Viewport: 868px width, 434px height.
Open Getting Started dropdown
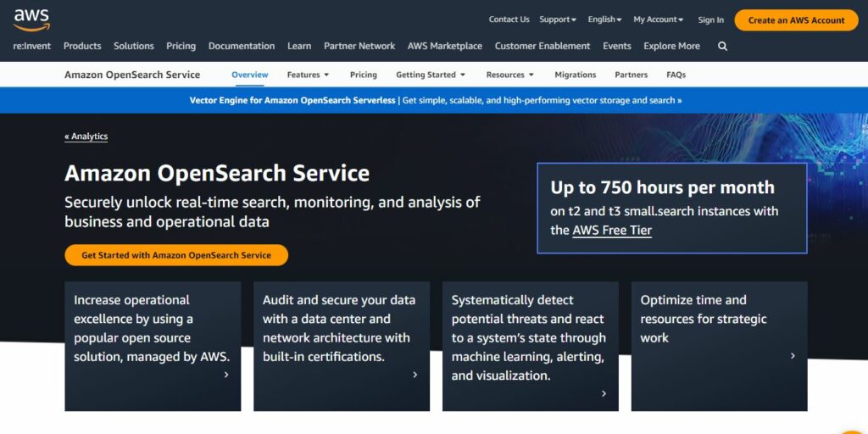tap(431, 75)
